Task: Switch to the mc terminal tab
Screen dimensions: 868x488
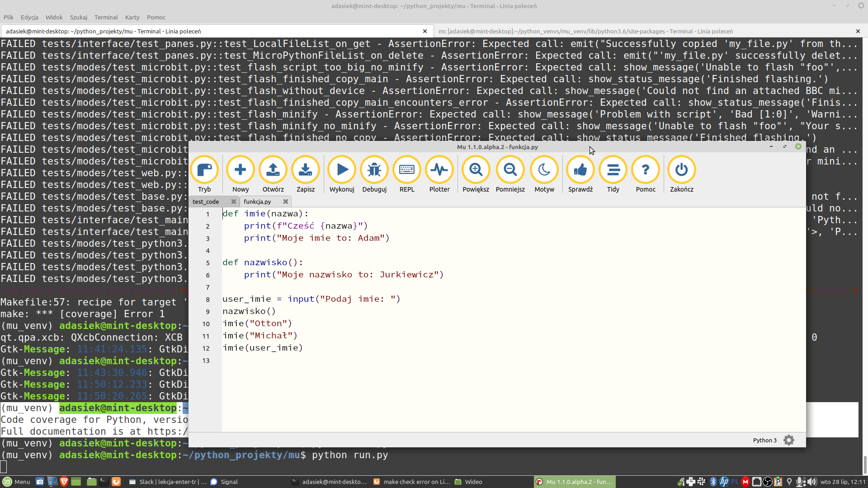Action: click(x=585, y=31)
